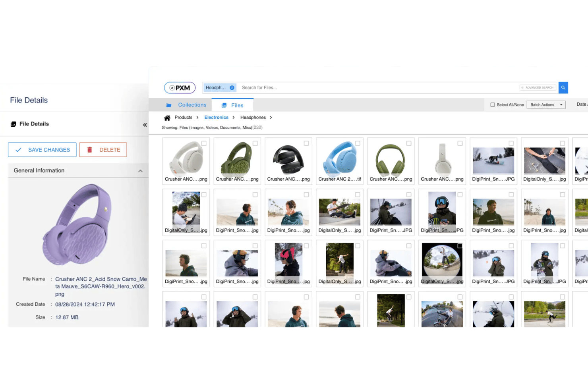Collapse the File Details side panel
Screen dimensions: 588x392
coord(145,125)
